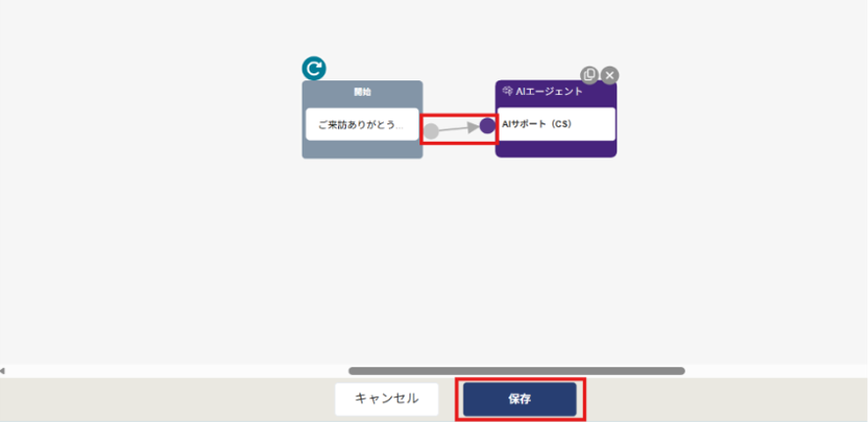
Task: Click the horizontal scrollbar thumb
Action: click(516, 371)
